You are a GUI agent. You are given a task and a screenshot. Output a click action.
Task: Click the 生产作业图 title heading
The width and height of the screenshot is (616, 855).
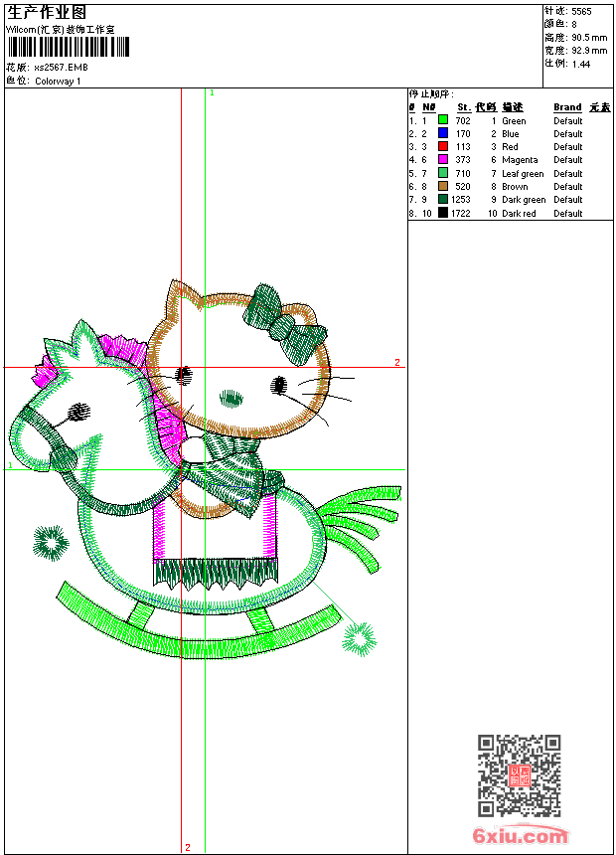(47, 12)
